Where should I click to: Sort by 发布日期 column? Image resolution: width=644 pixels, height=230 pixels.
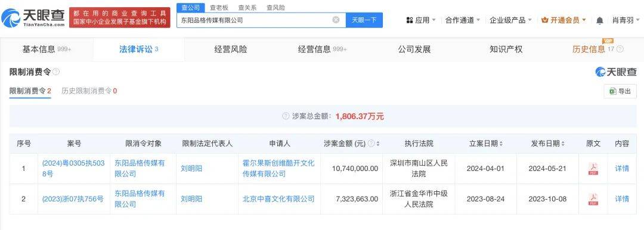click(x=563, y=144)
